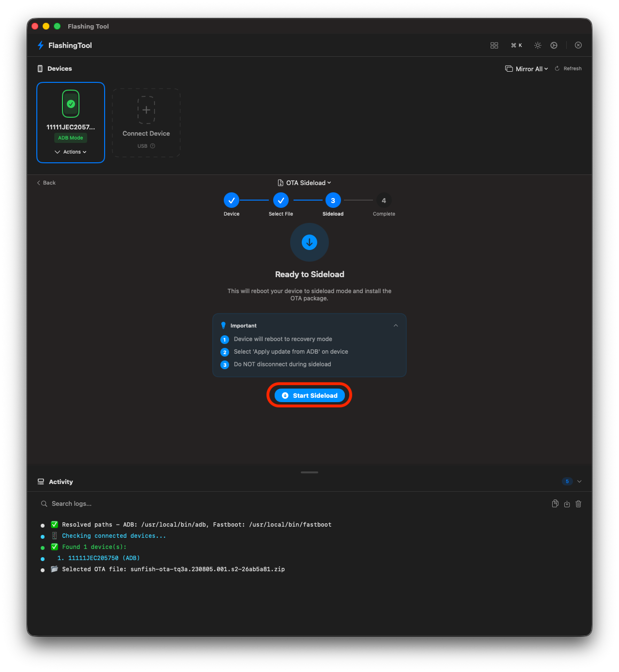Click Start Sideload button
The width and height of the screenshot is (619, 672).
(x=309, y=395)
